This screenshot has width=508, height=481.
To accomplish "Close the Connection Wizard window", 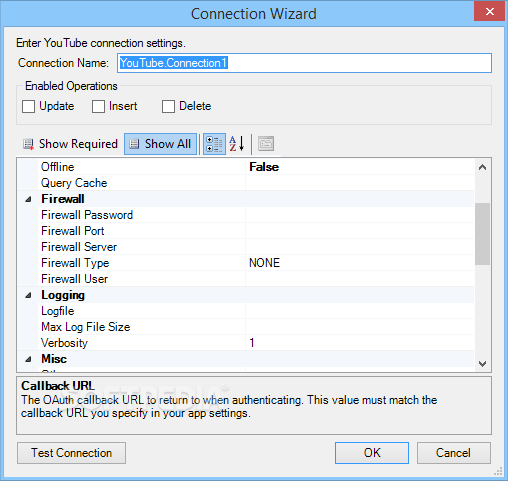I will [489, 11].
